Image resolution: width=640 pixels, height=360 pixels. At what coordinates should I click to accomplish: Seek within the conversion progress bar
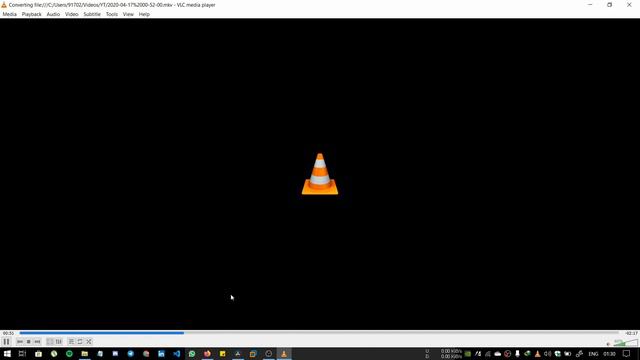(319, 333)
